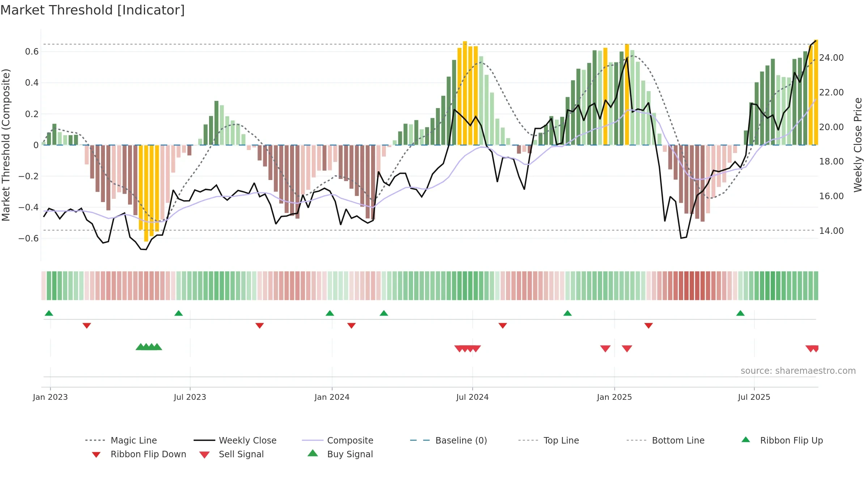This screenshot has height=488, width=868.
Task: Click the Jan 2024 x-axis label
Action: point(332,397)
